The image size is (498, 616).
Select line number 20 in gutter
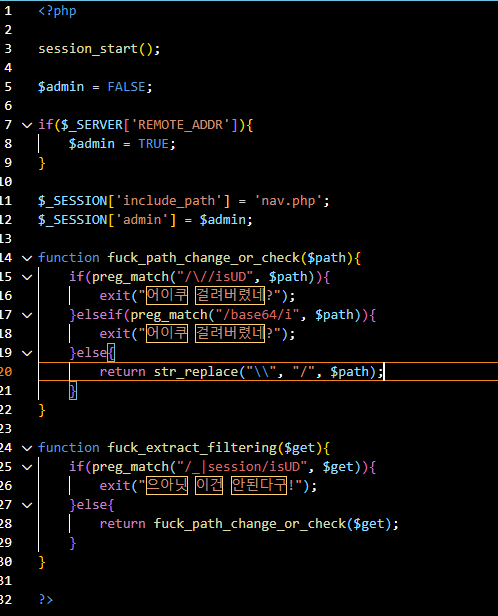(6, 372)
